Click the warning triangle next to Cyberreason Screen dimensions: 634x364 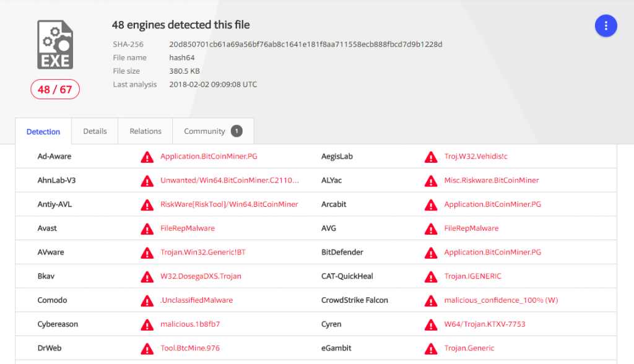147,324
